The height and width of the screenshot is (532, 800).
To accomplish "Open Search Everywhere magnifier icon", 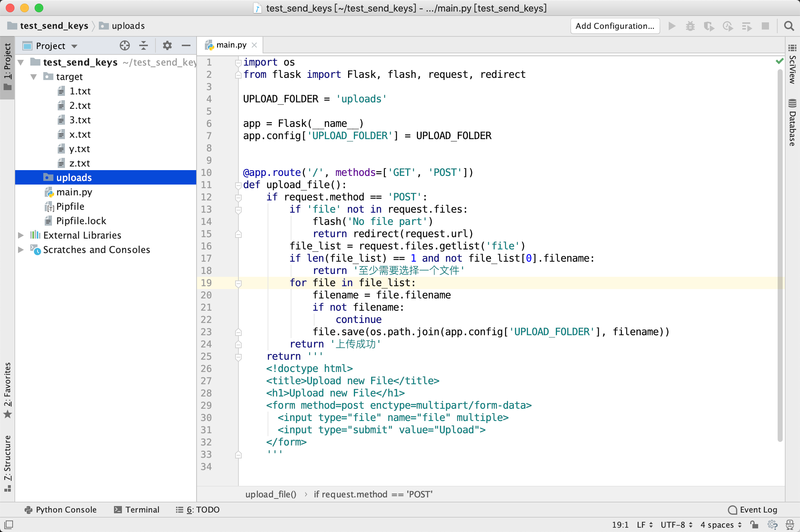I will (789, 26).
